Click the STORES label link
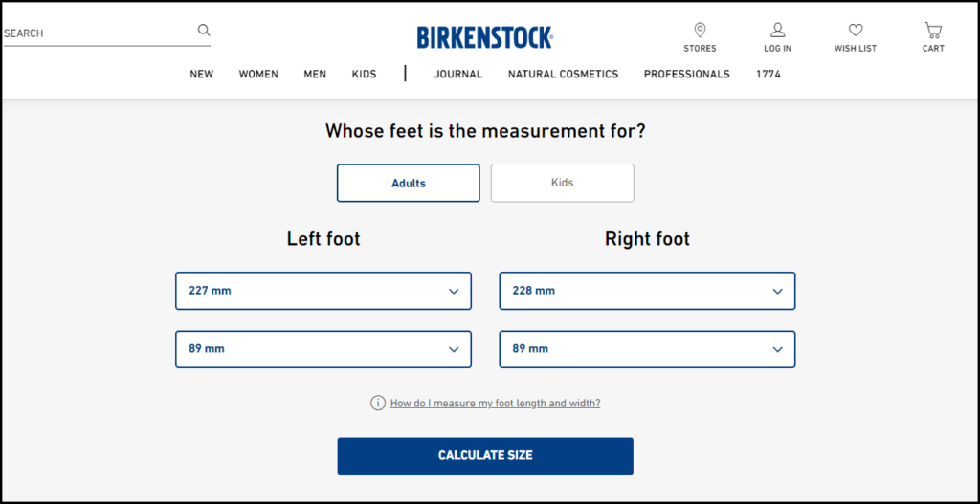The width and height of the screenshot is (980, 504). [x=700, y=48]
